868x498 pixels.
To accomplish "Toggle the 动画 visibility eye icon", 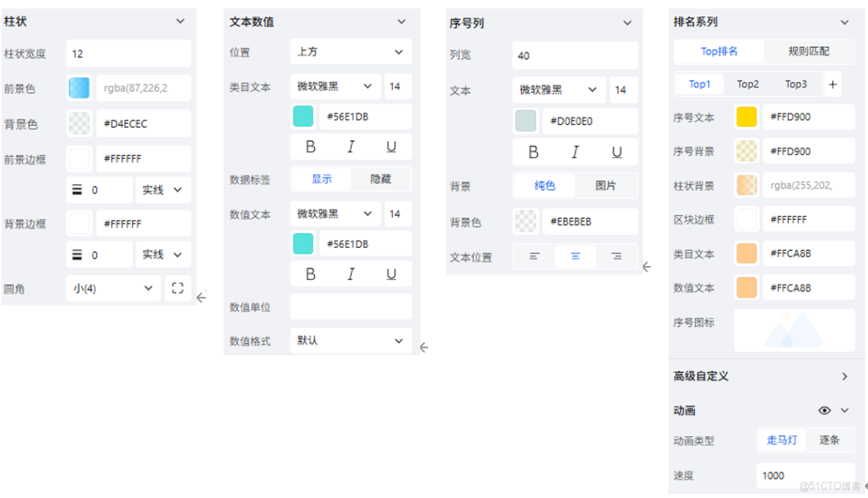I will point(825,411).
